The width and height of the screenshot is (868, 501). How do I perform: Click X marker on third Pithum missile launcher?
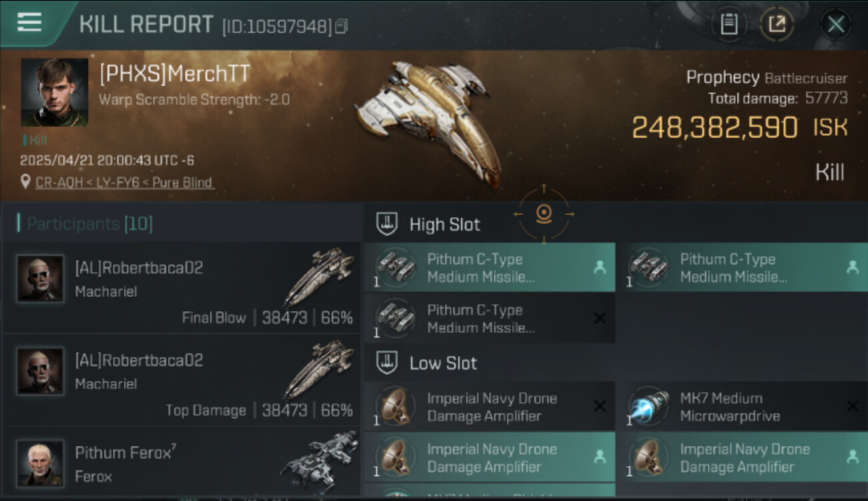[x=600, y=318]
